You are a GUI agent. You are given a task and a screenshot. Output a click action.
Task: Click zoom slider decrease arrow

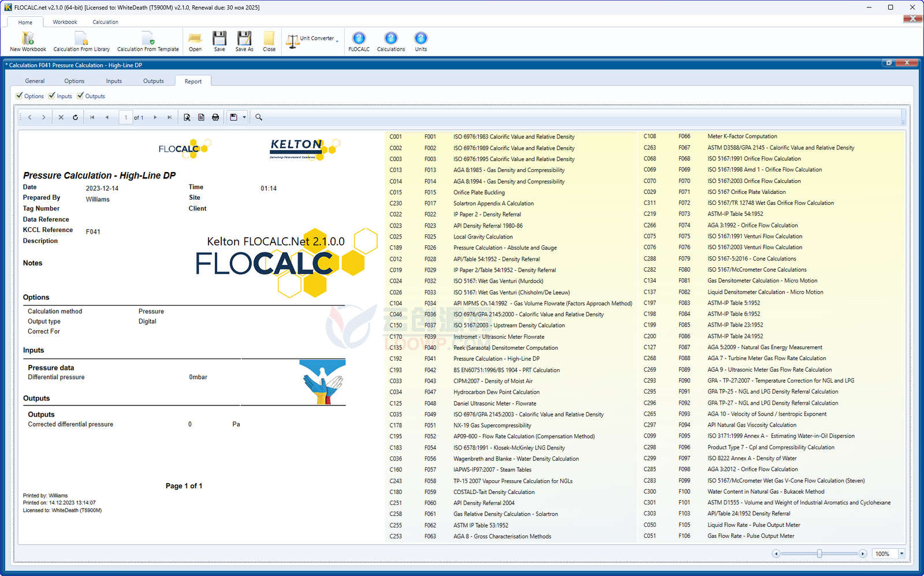tap(776, 553)
